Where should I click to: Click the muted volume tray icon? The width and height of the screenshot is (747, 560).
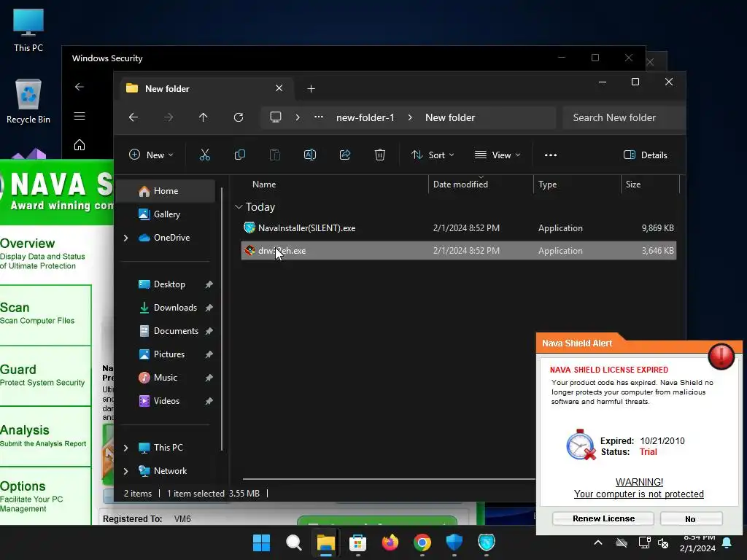663,542
